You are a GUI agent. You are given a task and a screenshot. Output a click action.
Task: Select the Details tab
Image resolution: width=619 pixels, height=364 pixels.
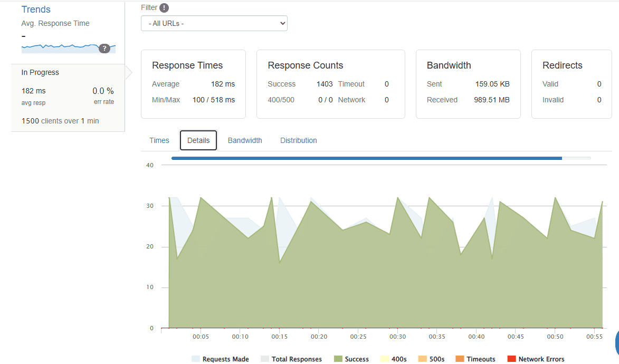click(x=198, y=140)
